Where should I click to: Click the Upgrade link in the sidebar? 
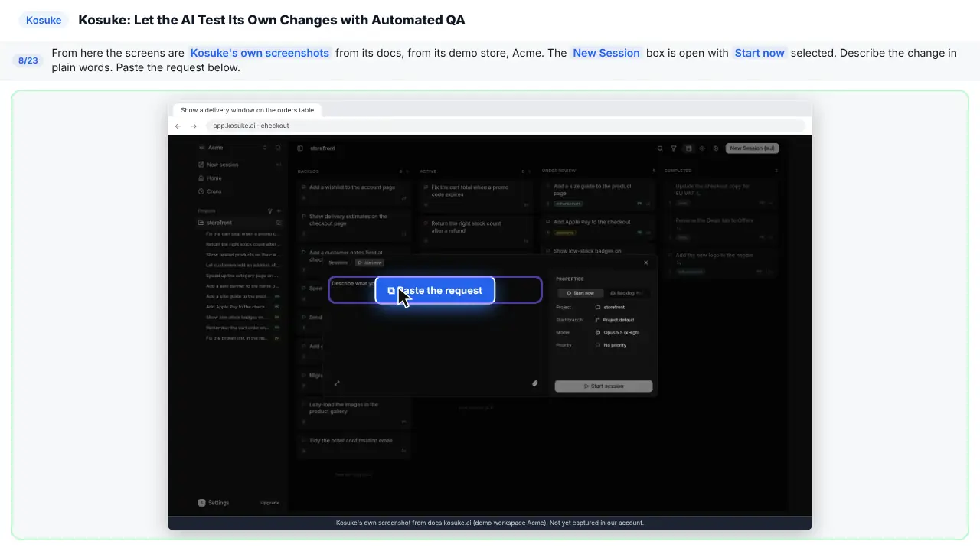(x=269, y=503)
